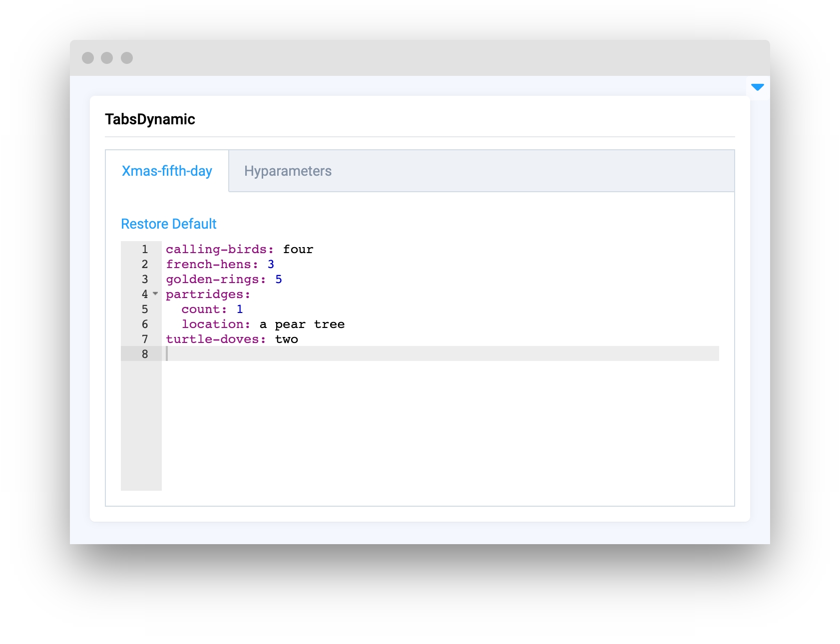Click line number 4 in the gutter
This screenshot has width=840, height=644.
(144, 294)
